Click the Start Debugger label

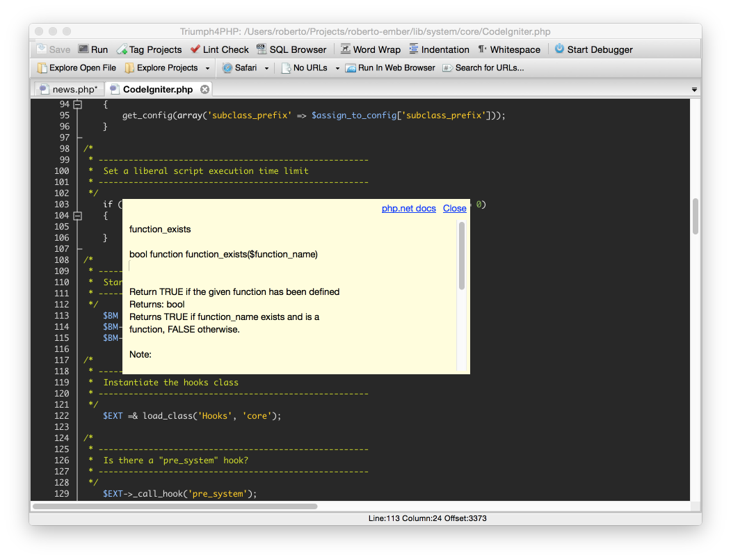click(600, 49)
